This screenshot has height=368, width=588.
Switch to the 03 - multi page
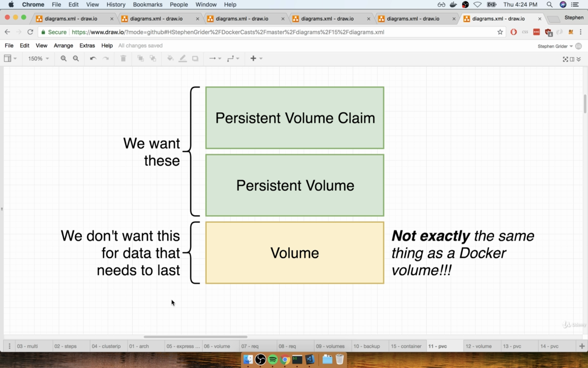click(x=28, y=346)
